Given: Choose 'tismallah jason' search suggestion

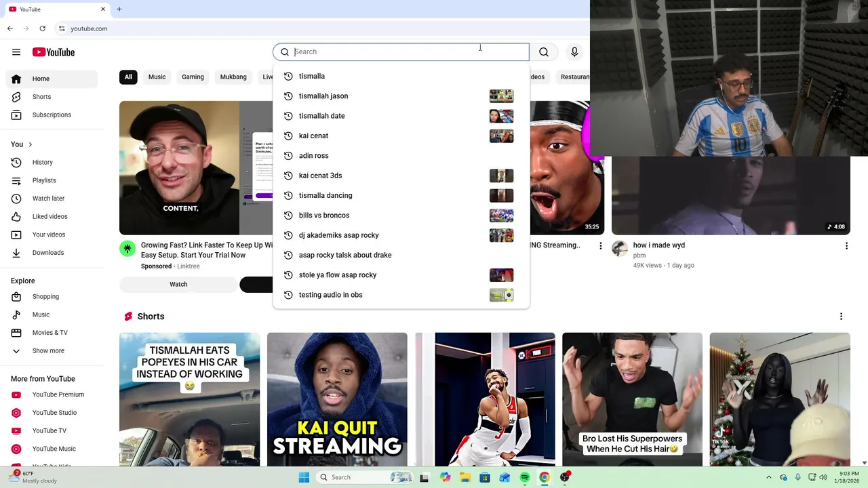Looking at the screenshot, I should (x=401, y=96).
